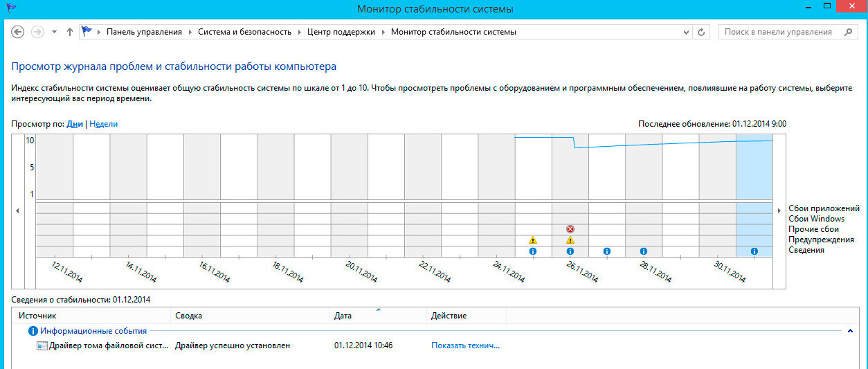Click the red error icon in the chart

pyautogui.click(x=570, y=229)
